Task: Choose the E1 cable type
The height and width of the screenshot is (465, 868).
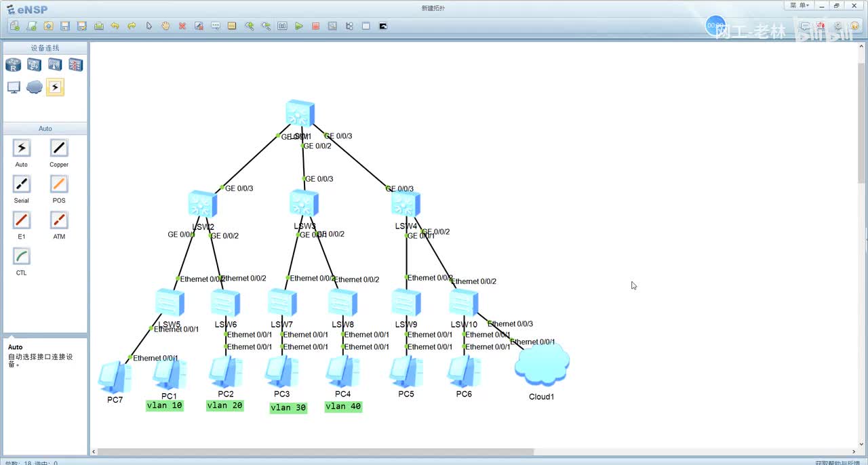Action: (x=22, y=220)
